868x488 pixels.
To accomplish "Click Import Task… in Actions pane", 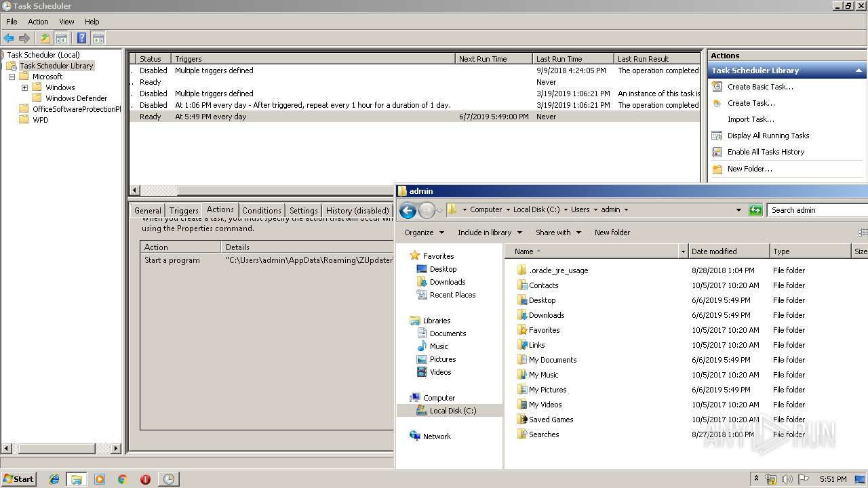I will (x=751, y=119).
